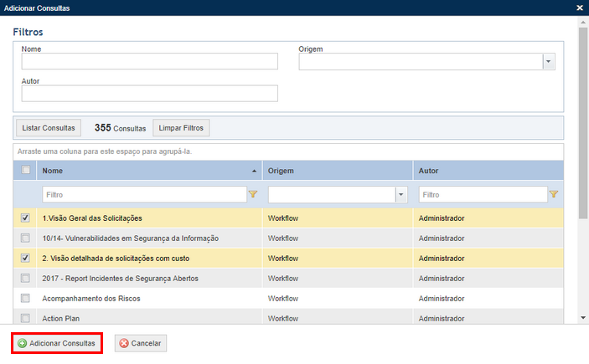Close the Adicionar Consultas dialog
Screen dimensions: 589x364
(580, 8)
